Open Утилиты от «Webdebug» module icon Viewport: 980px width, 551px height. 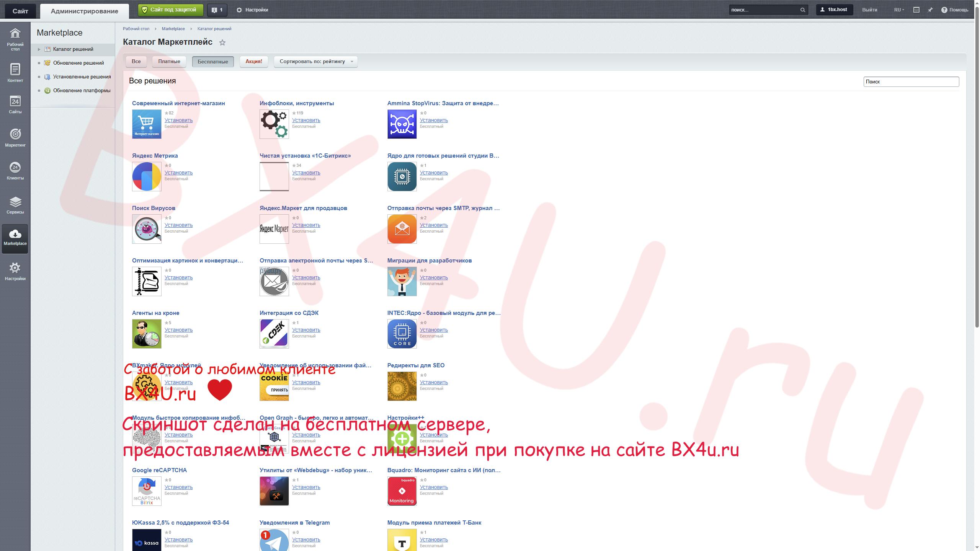(274, 491)
